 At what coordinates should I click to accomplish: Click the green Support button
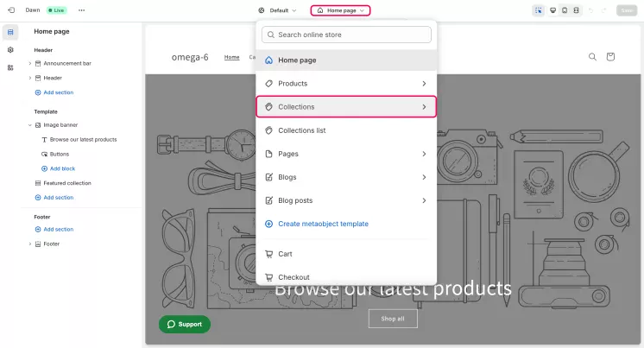point(184,325)
